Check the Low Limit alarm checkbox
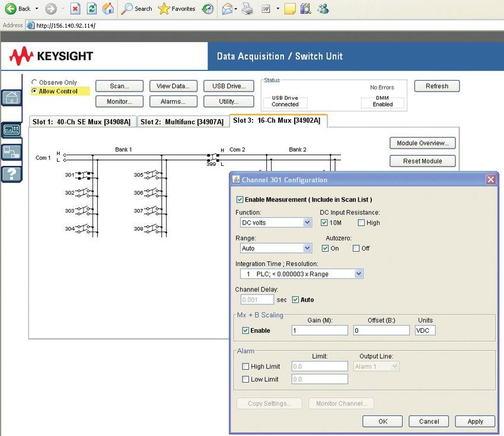 tap(245, 379)
